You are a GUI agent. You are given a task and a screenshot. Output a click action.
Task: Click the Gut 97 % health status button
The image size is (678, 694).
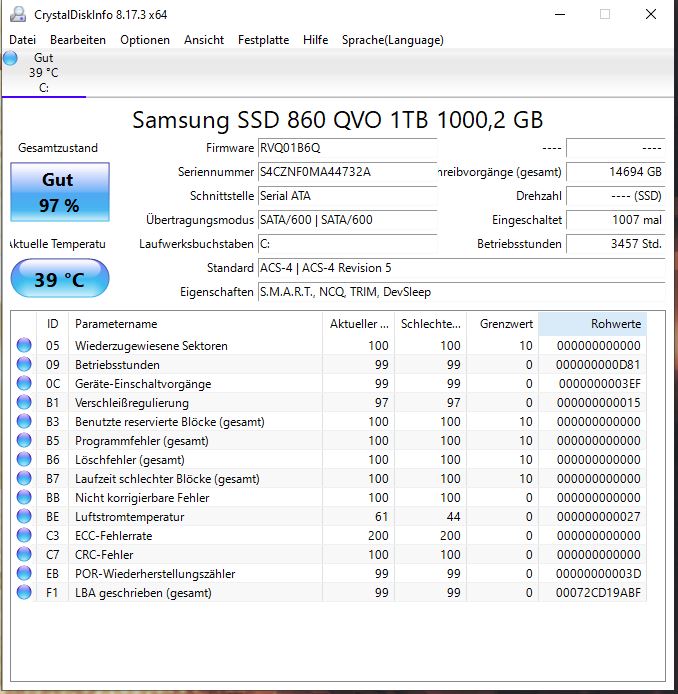click(x=58, y=190)
